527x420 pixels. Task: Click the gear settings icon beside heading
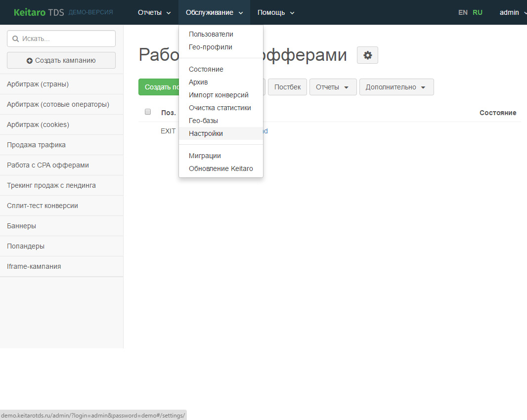click(367, 55)
